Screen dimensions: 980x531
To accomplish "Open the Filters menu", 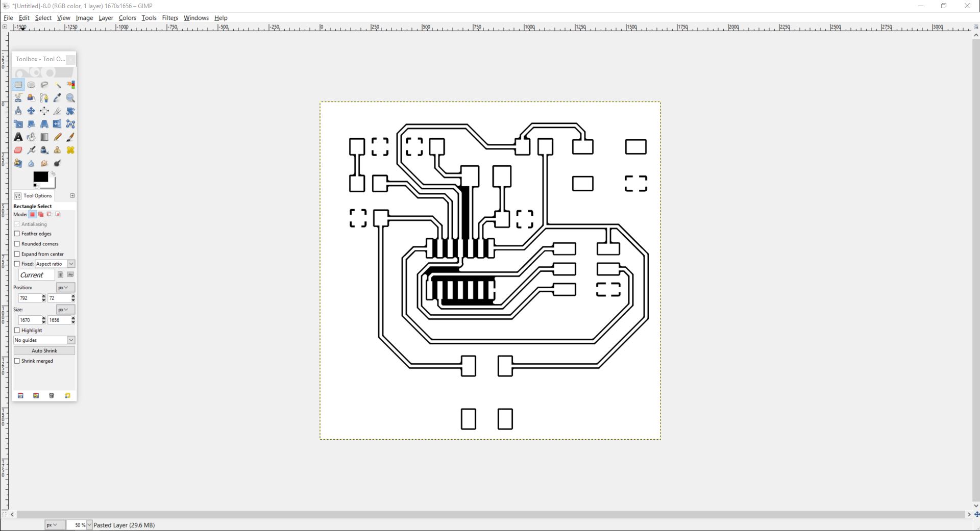I will tap(170, 18).
